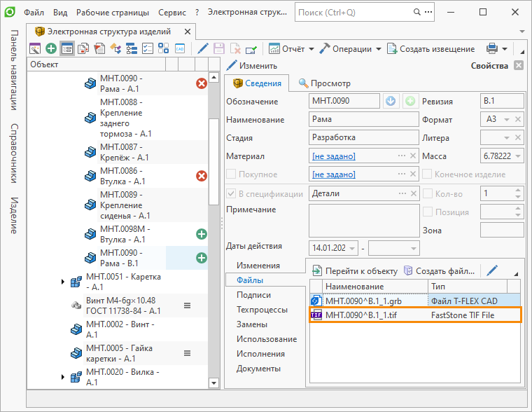Click red error icon on МНТ.0086 Втулка

pos(202,176)
